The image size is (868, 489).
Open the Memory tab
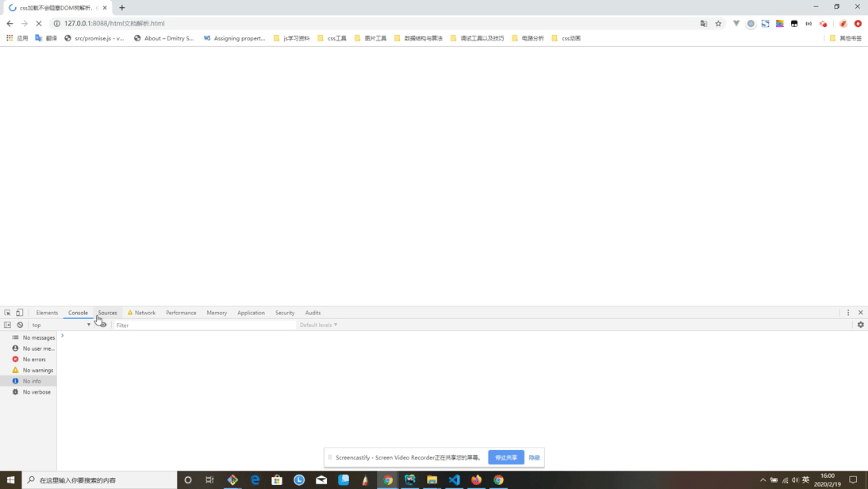pyautogui.click(x=217, y=313)
